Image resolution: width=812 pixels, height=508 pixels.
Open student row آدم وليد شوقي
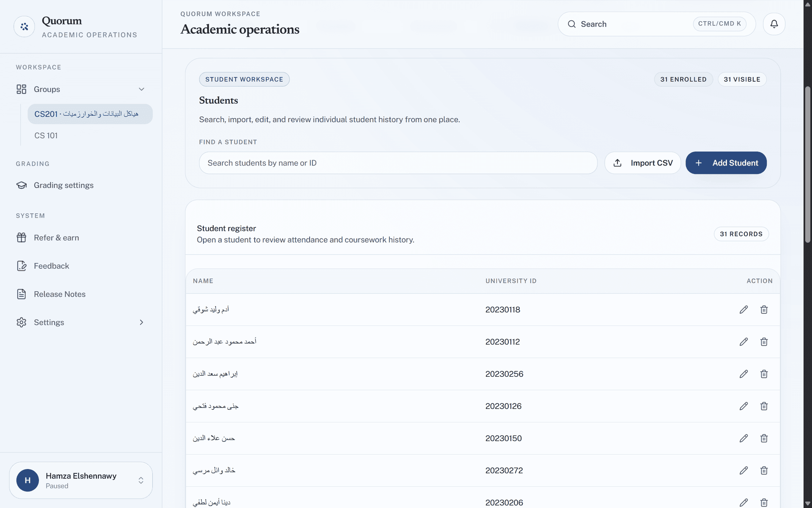click(x=483, y=309)
